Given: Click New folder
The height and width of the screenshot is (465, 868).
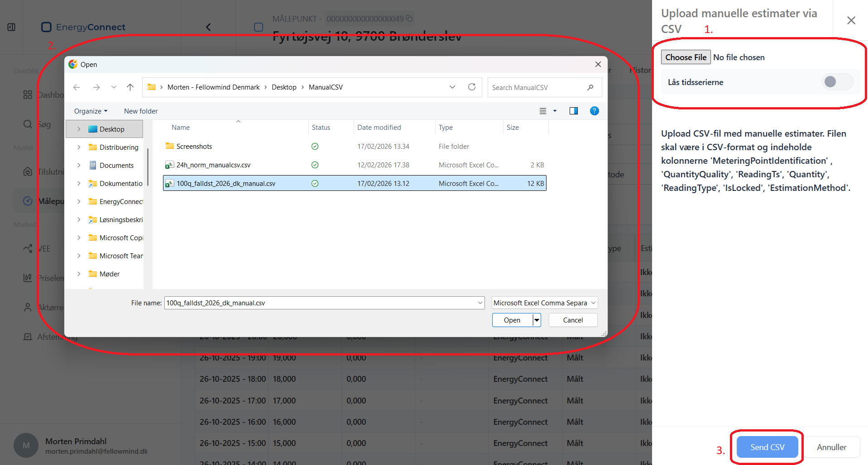Looking at the screenshot, I should coord(141,111).
